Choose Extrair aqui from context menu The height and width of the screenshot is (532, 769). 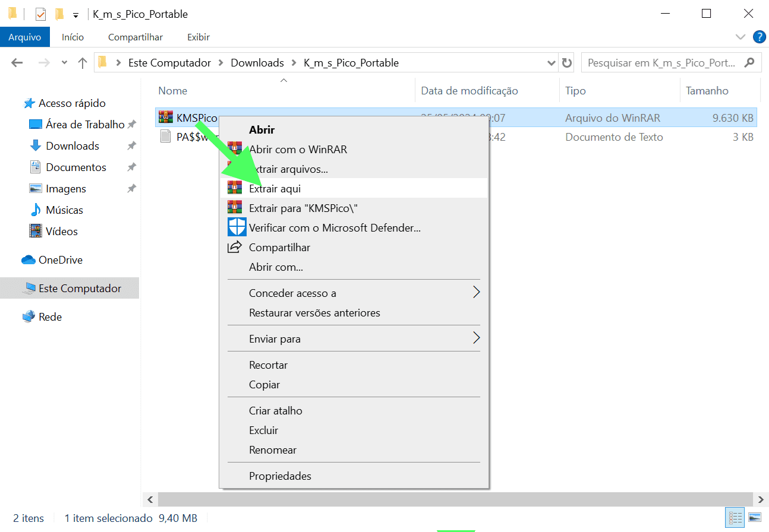click(275, 188)
